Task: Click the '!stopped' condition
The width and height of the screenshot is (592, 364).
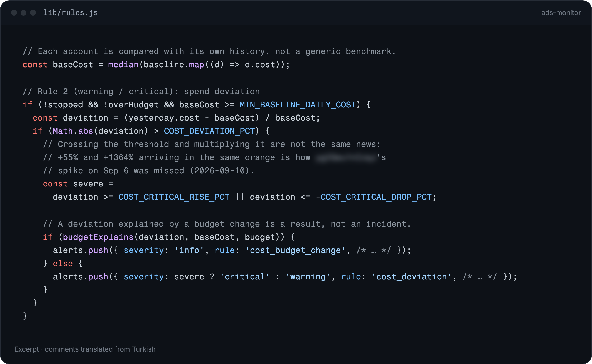Action: click(63, 105)
